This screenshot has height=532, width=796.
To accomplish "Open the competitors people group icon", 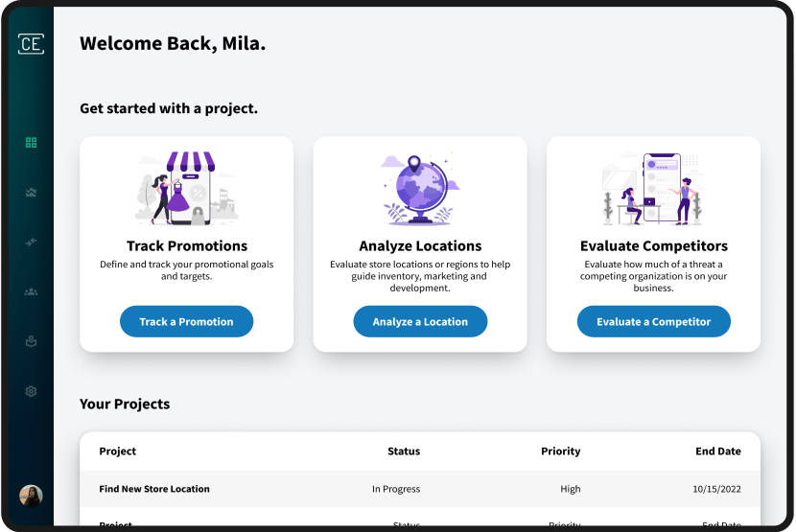I will pyautogui.click(x=31, y=291).
